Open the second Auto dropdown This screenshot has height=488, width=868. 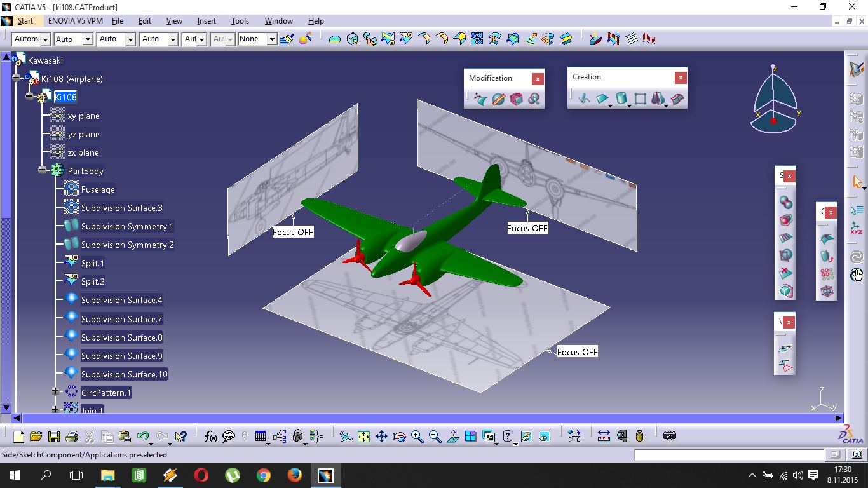click(x=130, y=39)
